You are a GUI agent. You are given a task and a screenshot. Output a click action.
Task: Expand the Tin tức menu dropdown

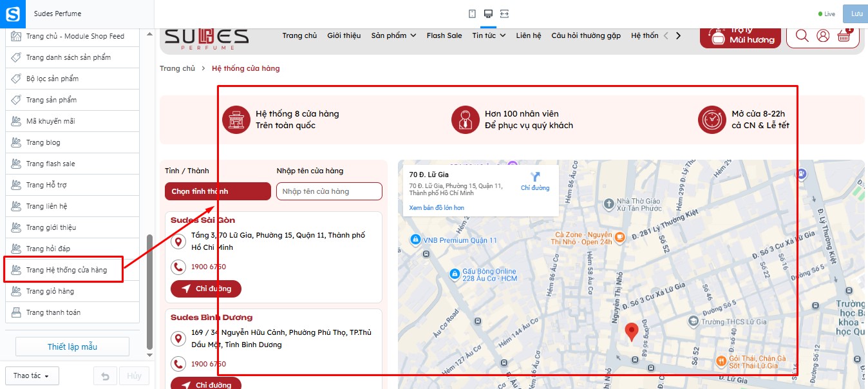click(489, 35)
